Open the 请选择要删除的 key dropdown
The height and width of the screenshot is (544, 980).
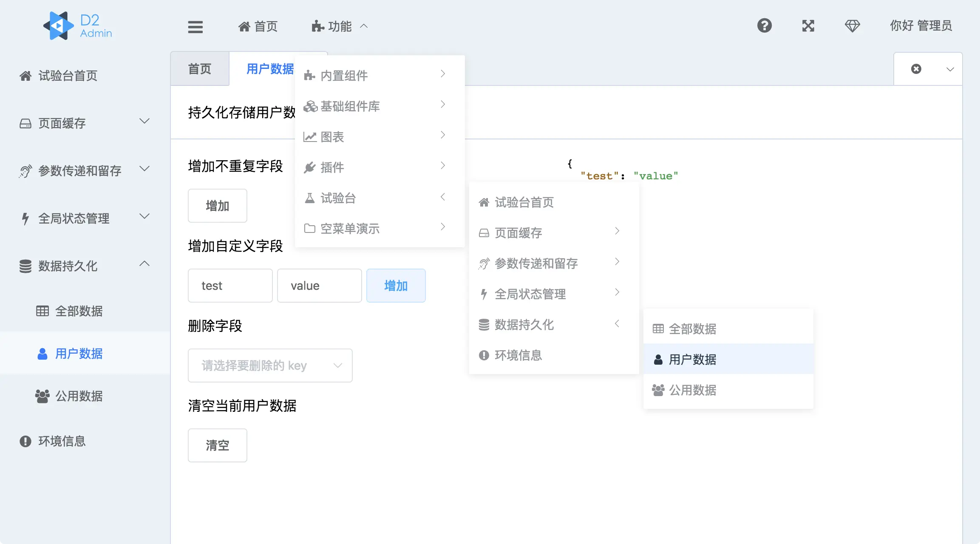pyautogui.click(x=270, y=365)
